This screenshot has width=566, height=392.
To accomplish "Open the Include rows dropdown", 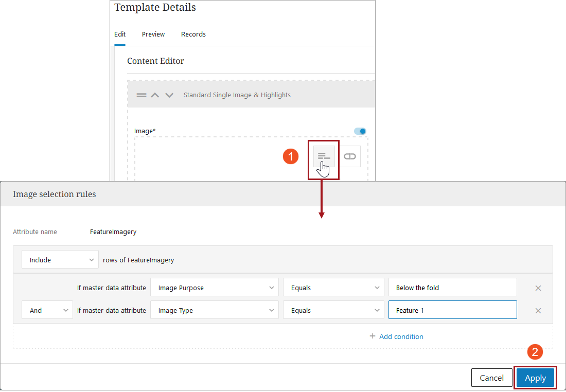I will pyautogui.click(x=60, y=260).
